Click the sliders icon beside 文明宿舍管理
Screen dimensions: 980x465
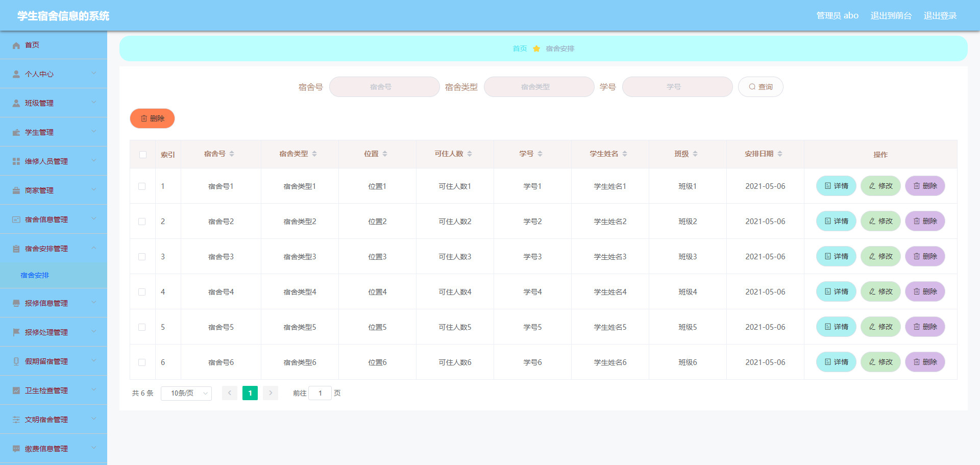(x=16, y=420)
